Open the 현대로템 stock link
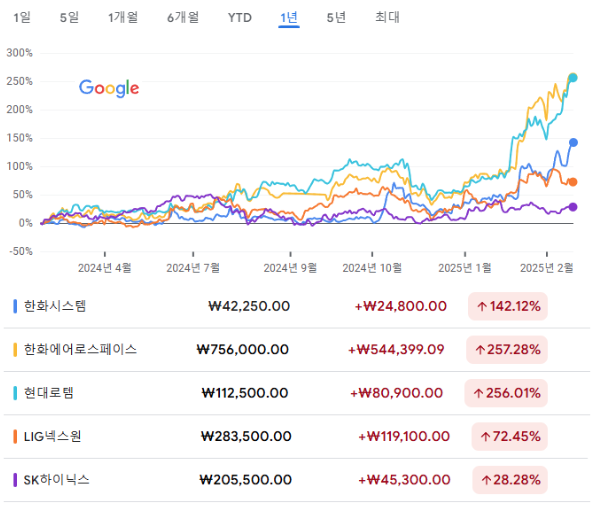 click(48, 393)
